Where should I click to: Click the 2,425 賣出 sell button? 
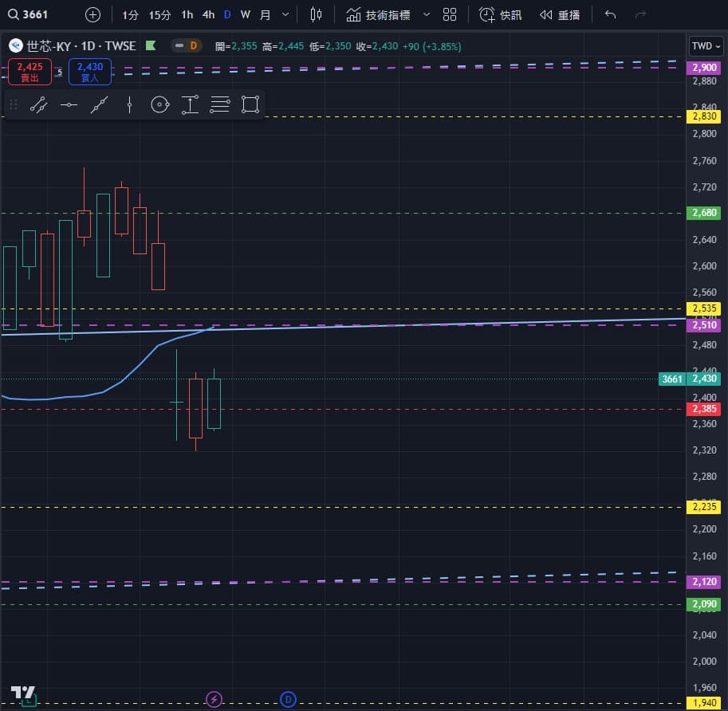[30, 72]
